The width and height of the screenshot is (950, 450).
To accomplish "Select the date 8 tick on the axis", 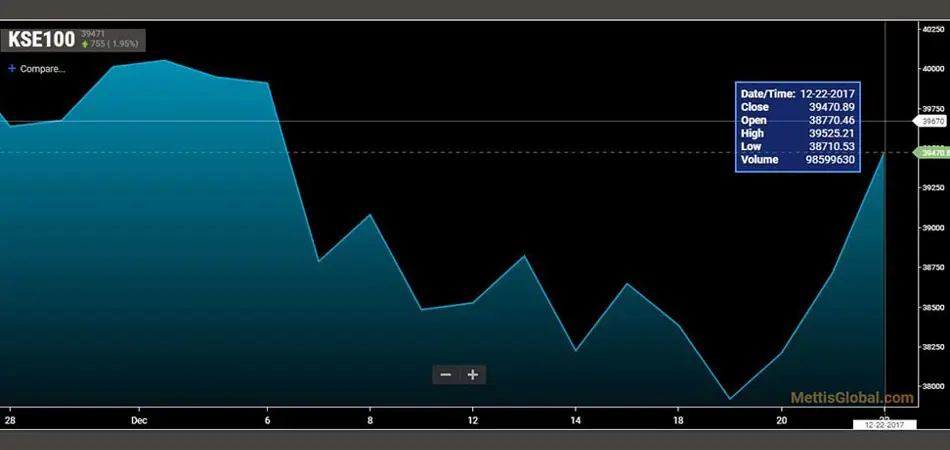I will point(370,419).
